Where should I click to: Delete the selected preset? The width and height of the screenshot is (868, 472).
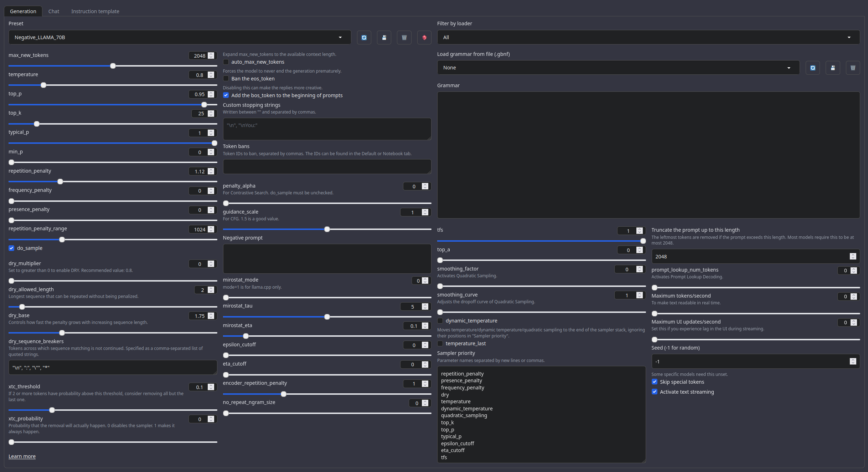point(404,37)
